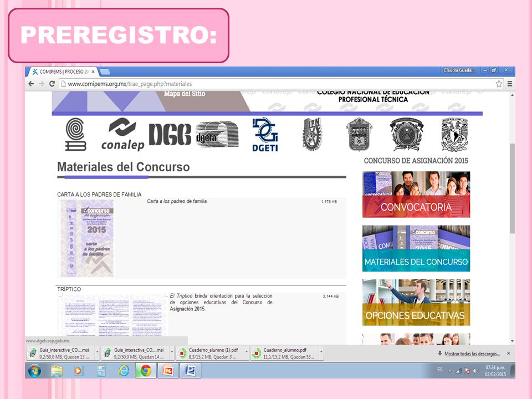
Task: Click the 'TRÍPTICO' section label
Action: (x=69, y=289)
